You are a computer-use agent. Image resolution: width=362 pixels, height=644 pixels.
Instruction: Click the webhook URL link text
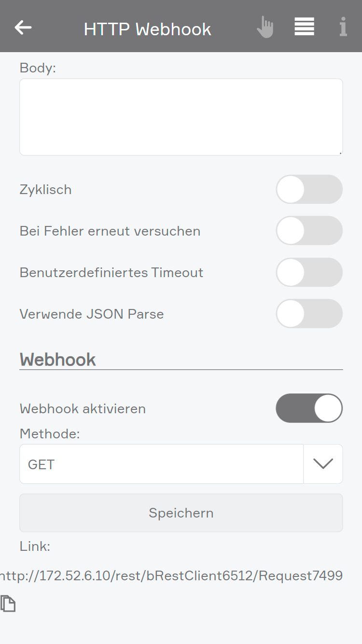pyautogui.click(x=172, y=575)
